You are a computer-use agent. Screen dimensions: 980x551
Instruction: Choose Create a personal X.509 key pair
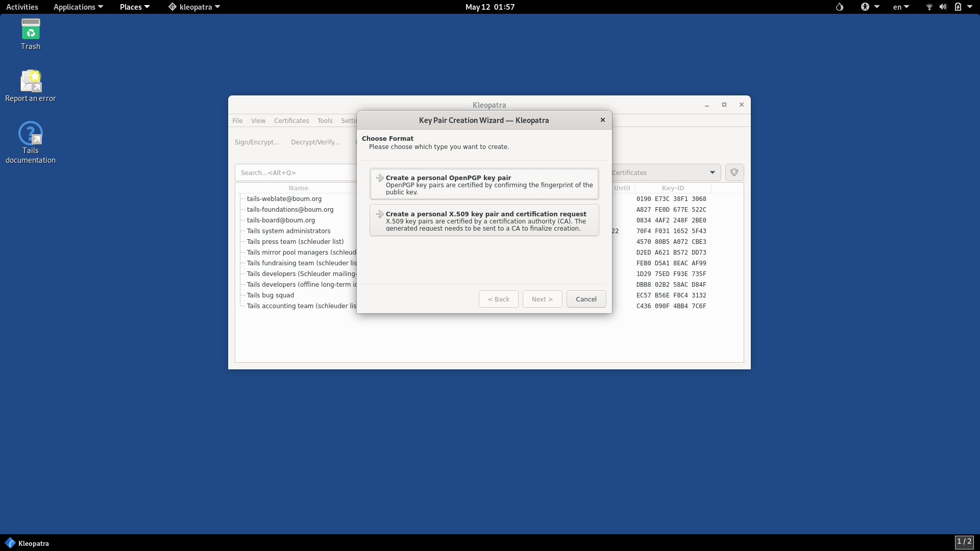(484, 220)
